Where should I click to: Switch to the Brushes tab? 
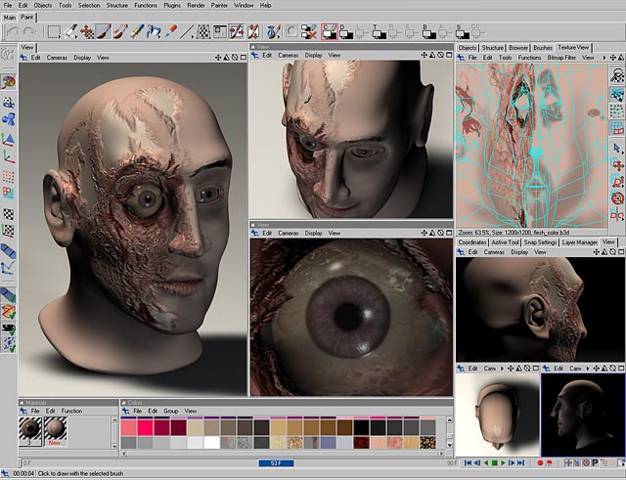click(543, 48)
